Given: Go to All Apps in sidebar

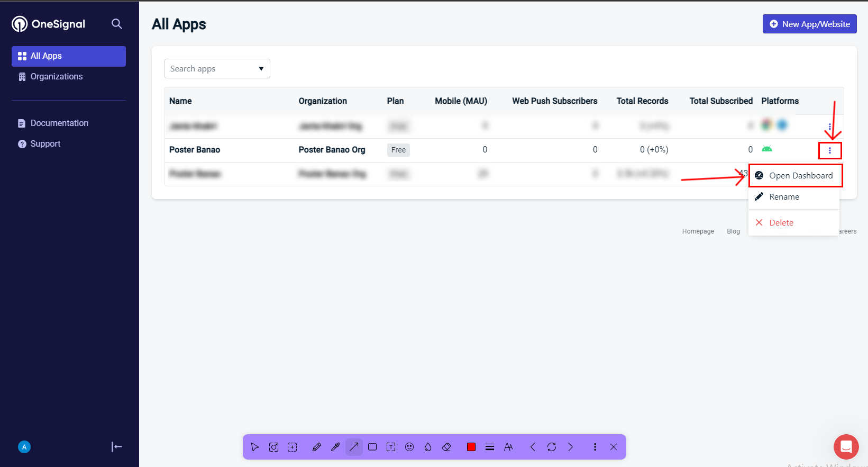Looking at the screenshot, I should (69, 56).
